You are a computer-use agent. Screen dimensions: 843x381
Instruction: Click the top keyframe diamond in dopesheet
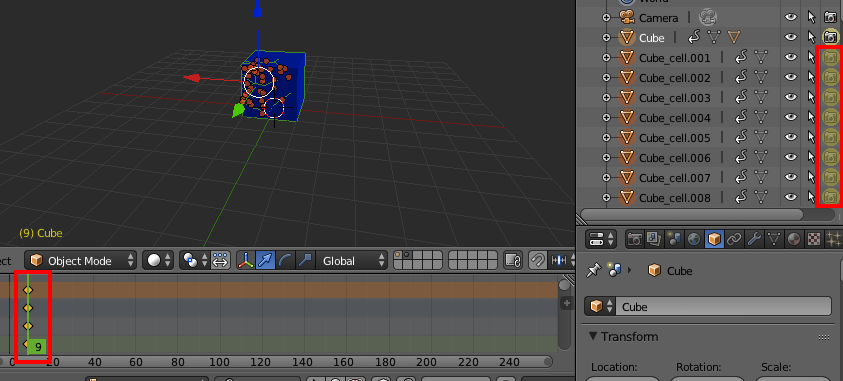tap(28, 290)
